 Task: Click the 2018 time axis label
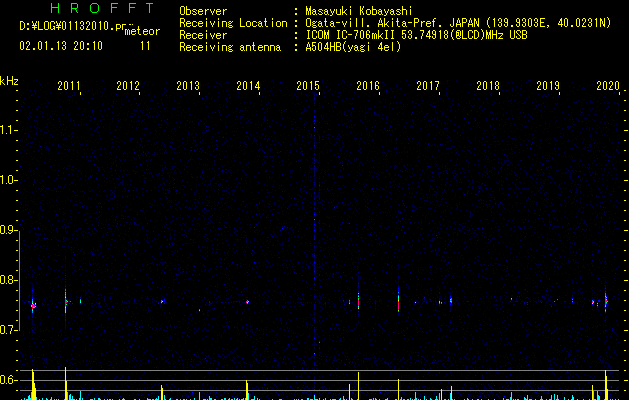(x=488, y=85)
